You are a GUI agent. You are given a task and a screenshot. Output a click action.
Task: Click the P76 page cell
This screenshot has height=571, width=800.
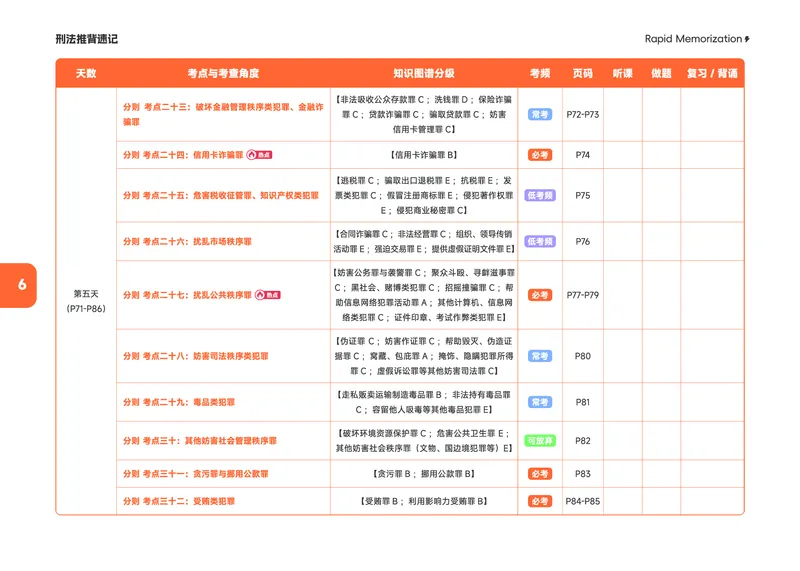coord(583,241)
